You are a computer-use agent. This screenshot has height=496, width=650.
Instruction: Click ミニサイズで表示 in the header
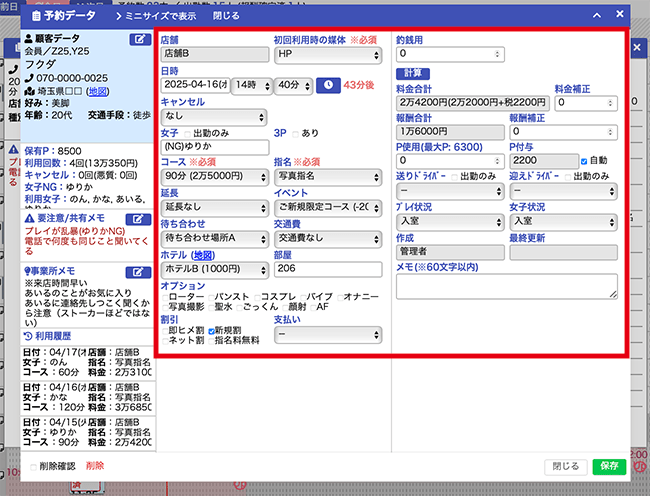pos(155,16)
